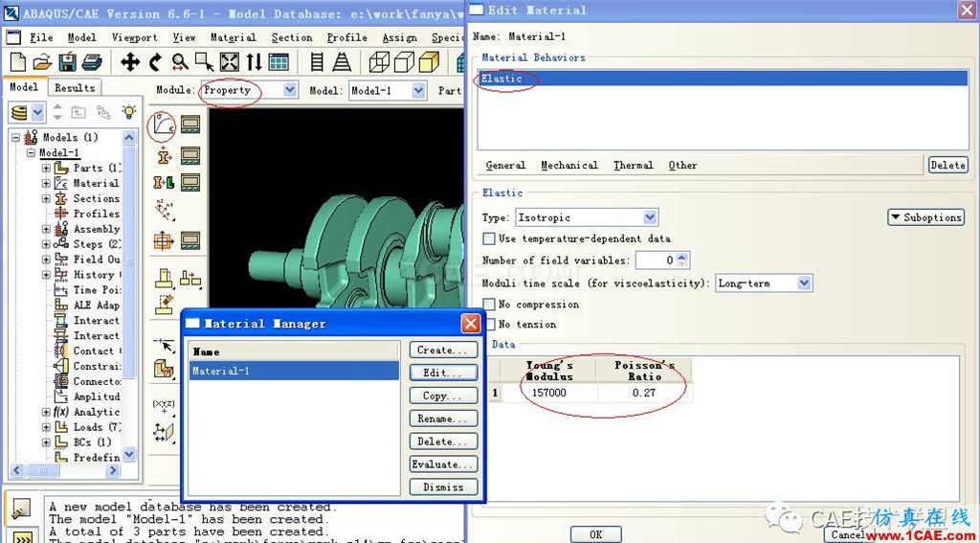Click Edit... in Material Manager
The height and width of the screenshot is (543, 980).
(444, 373)
